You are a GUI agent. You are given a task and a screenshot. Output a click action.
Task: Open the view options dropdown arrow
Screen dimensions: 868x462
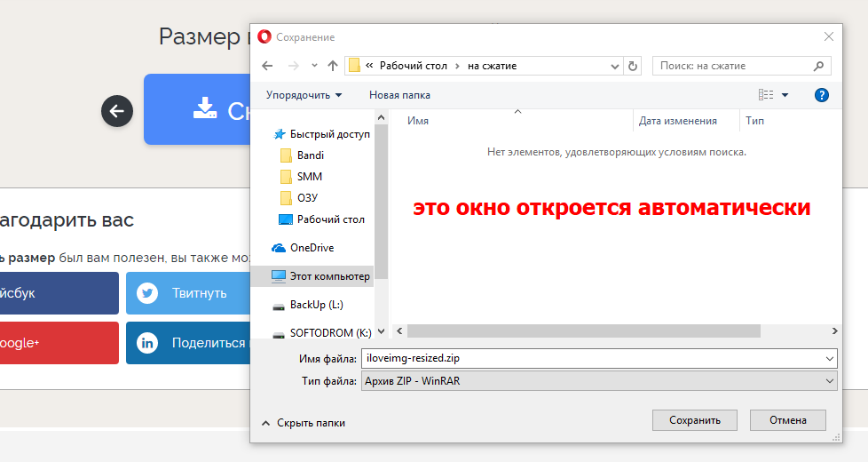(x=785, y=95)
